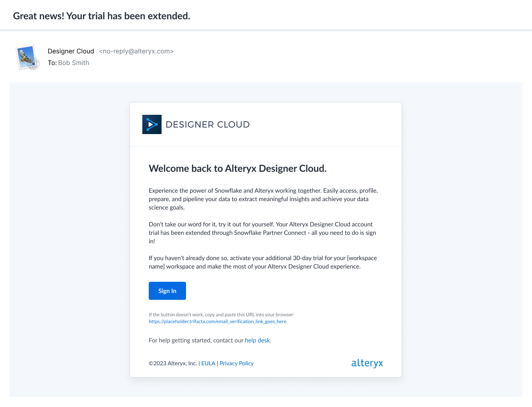The image size is (532, 407).
Task: Click the DESIGNER CLOUD header text
Action: click(208, 124)
